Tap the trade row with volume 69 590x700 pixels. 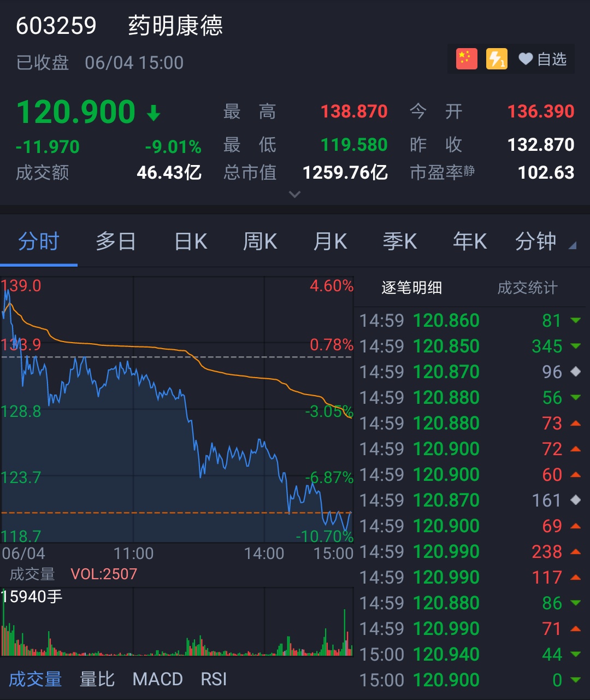pos(472,526)
